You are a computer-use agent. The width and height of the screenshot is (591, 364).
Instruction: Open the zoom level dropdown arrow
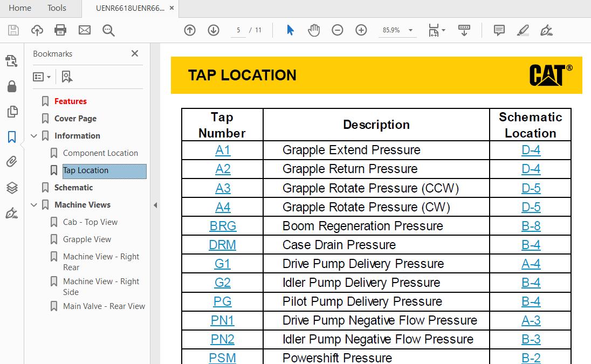click(410, 30)
